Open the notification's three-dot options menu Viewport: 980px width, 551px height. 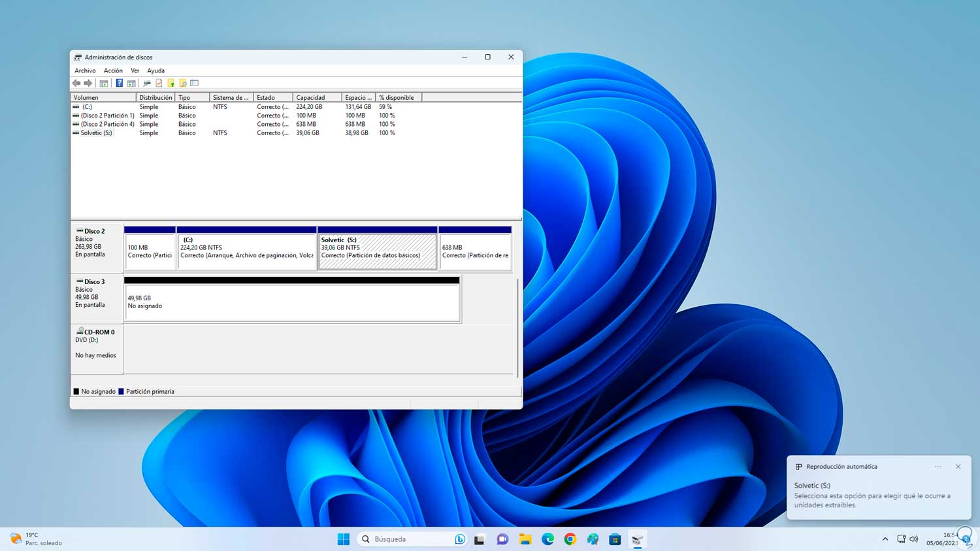tap(938, 467)
